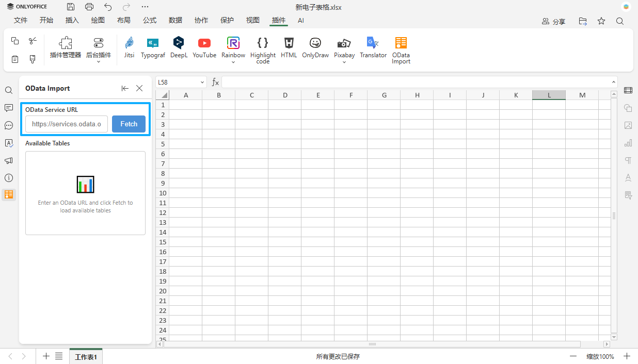This screenshot has height=364, width=638.
Task: Click 分享 to share the spreadsheet
Action: tap(553, 22)
